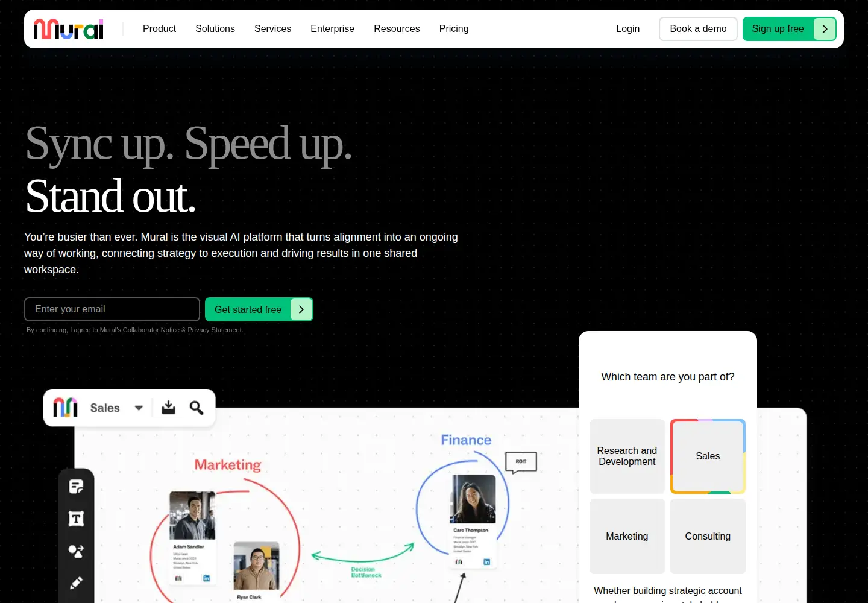The height and width of the screenshot is (603, 868).
Task: Select the Sales team option
Action: click(x=708, y=456)
